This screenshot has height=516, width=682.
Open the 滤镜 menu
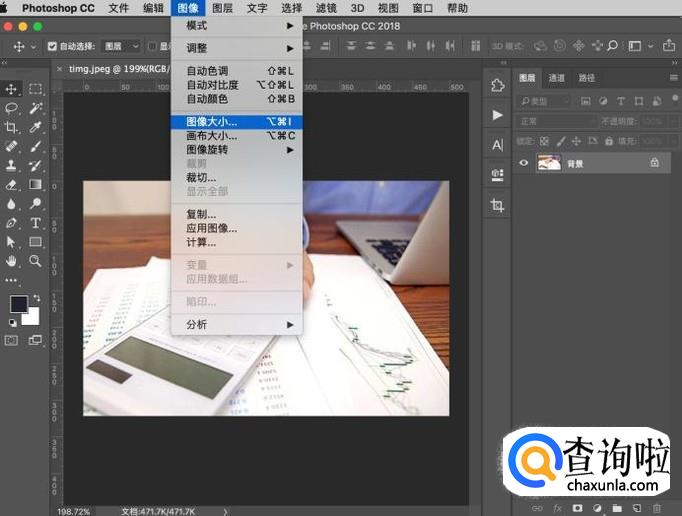tap(326, 8)
